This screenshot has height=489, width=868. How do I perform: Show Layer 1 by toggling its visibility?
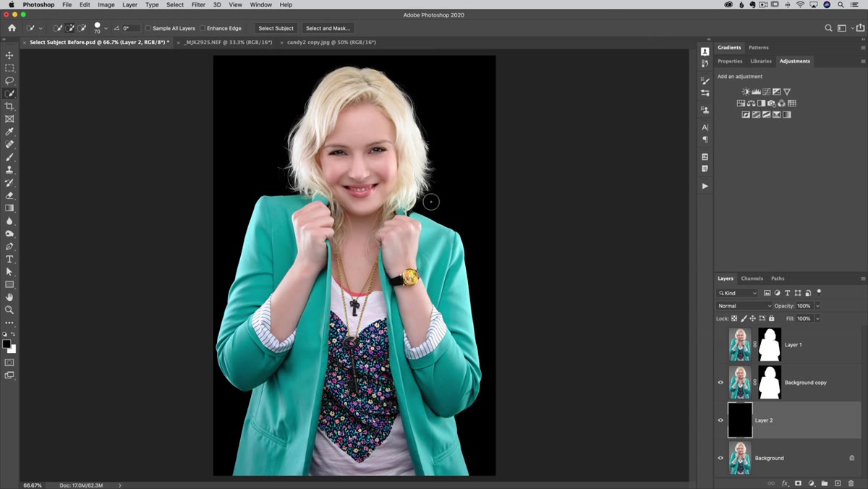(x=720, y=345)
